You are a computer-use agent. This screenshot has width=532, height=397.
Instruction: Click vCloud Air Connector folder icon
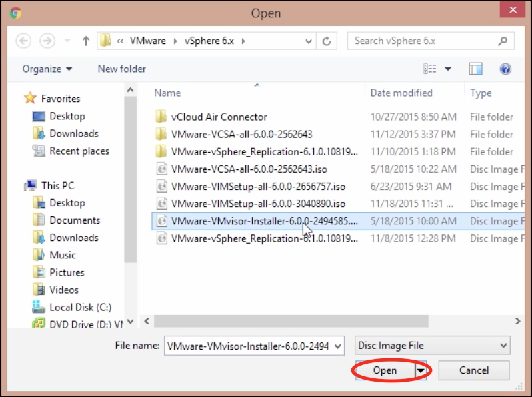(x=161, y=117)
